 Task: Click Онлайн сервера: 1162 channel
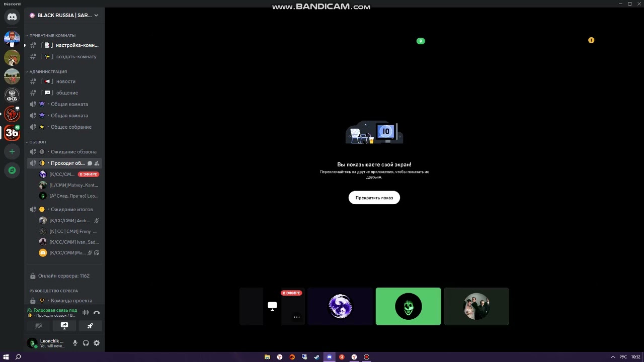pyautogui.click(x=64, y=276)
